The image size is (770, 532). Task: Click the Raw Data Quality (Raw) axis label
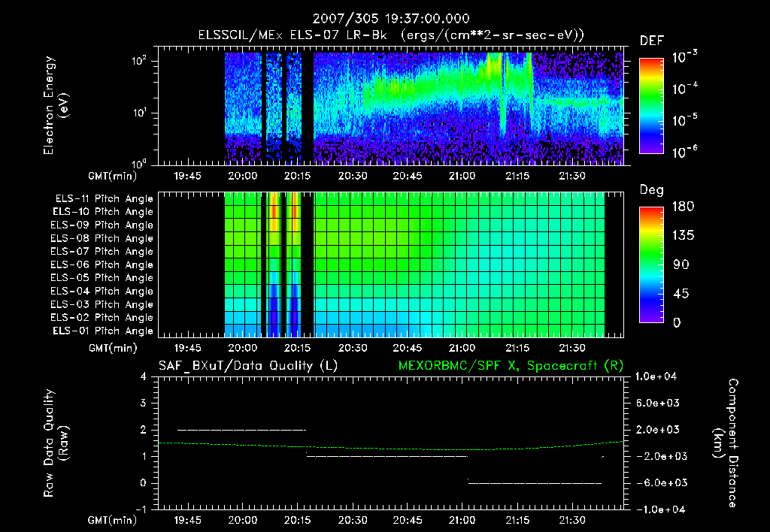tap(56, 443)
